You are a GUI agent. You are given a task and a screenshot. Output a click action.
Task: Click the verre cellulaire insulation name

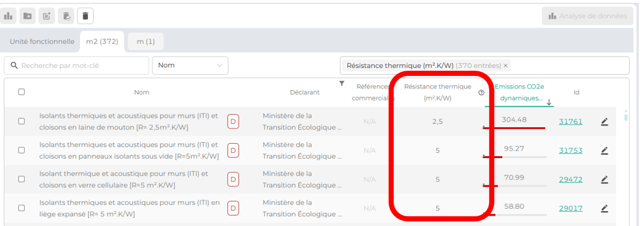point(124,179)
